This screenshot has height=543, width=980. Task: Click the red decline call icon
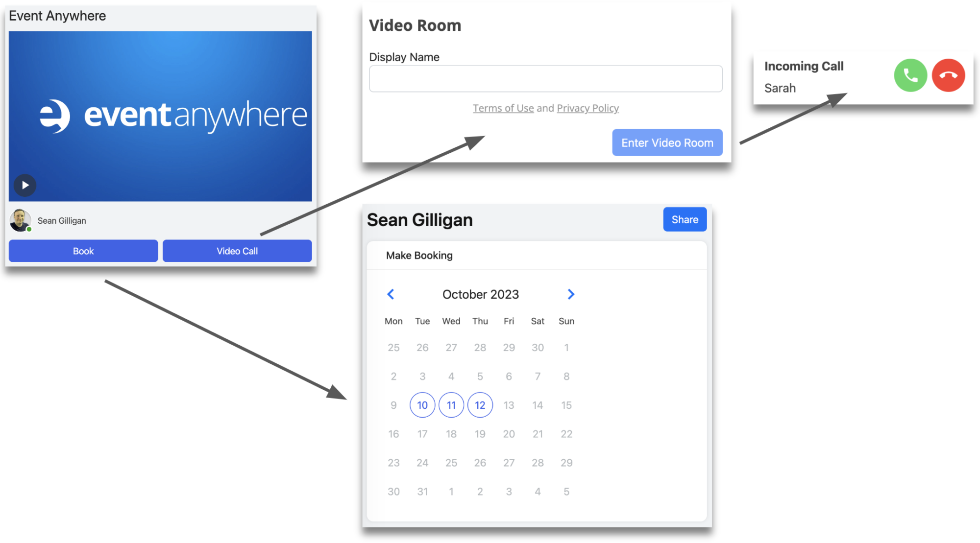[948, 75]
